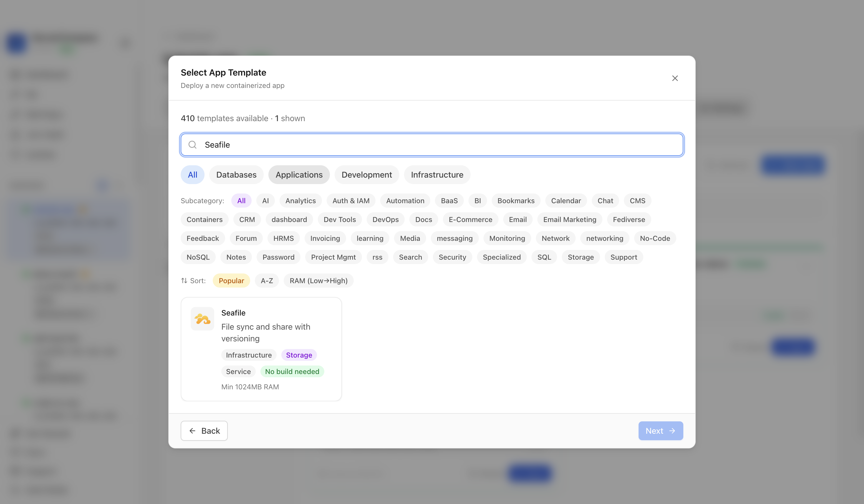Filter by the Email Marketing subcategory
864x504 pixels.
click(570, 220)
